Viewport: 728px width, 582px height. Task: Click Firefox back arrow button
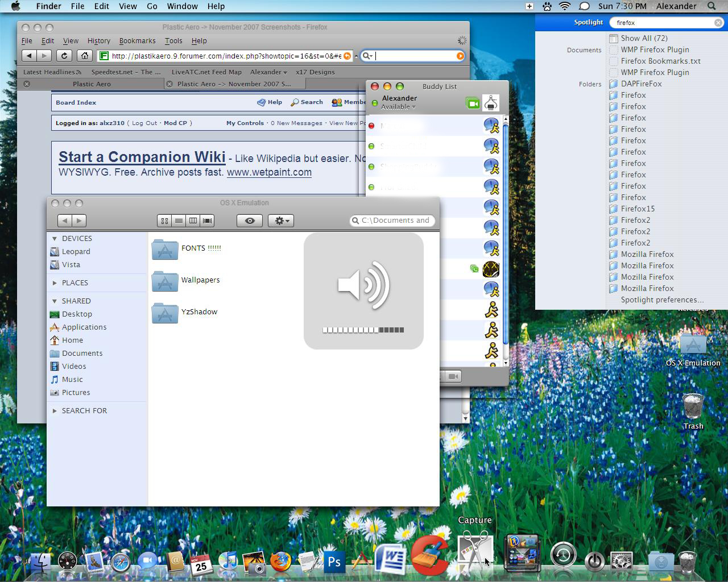29,56
